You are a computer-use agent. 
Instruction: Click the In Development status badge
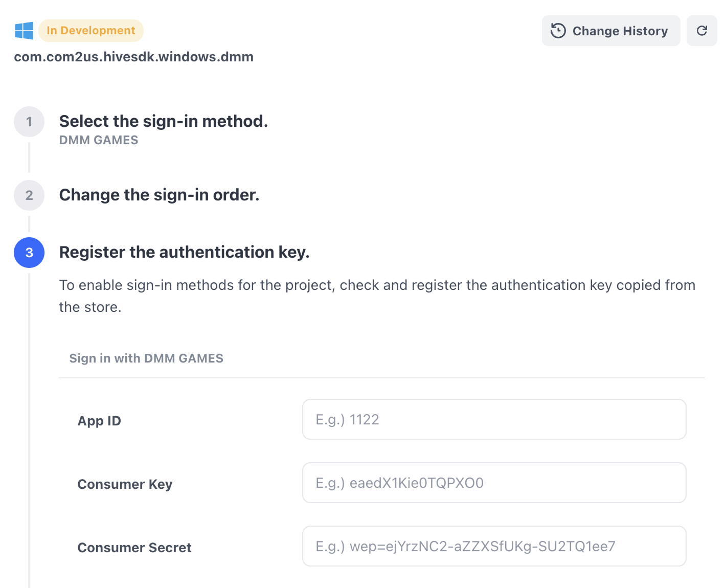[91, 31]
